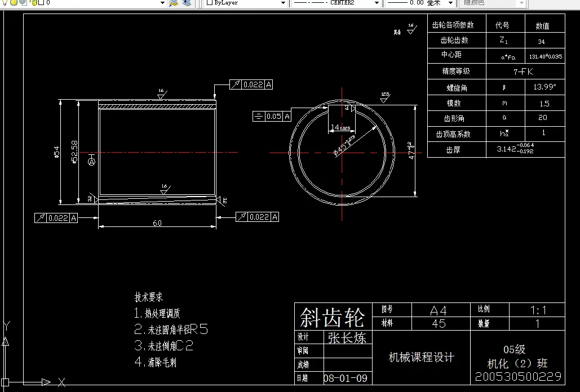Image resolution: width=580 pixels, height=392 pixels.
Task: Select the 机械课程设计 text
Action: coord(421,357)
